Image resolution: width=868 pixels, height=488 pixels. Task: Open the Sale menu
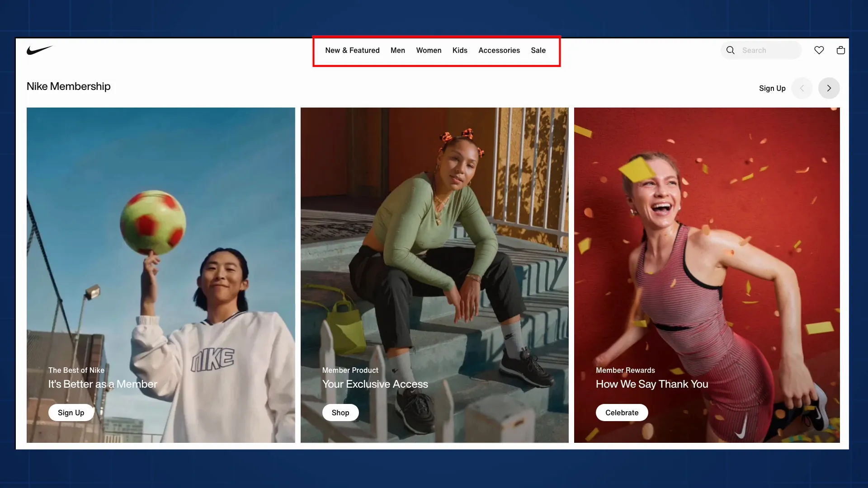point(538,50)
